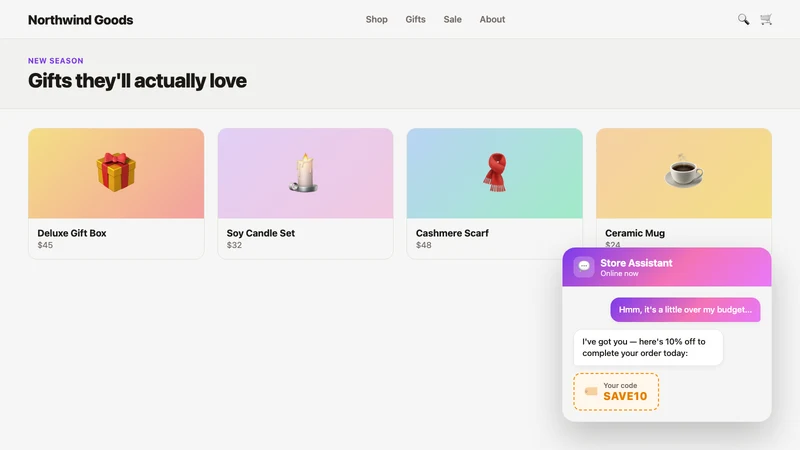
Task: Open the Ceramic Mug product title
Action: click(x=635, y=233)
